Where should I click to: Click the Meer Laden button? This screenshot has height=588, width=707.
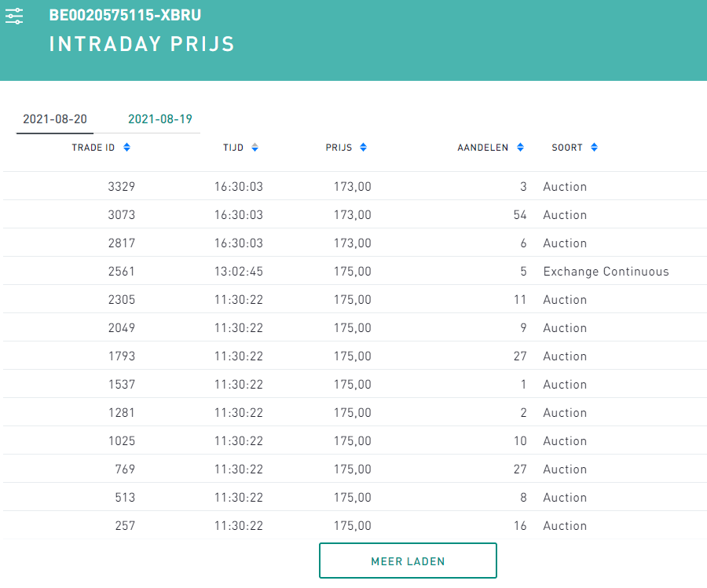(408, 561)
